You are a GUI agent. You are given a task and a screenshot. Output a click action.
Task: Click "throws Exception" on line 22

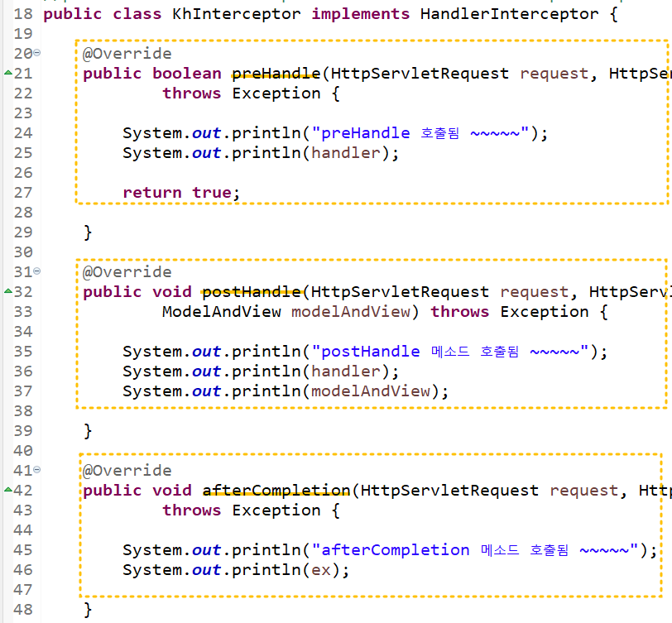tap(242, 93)
